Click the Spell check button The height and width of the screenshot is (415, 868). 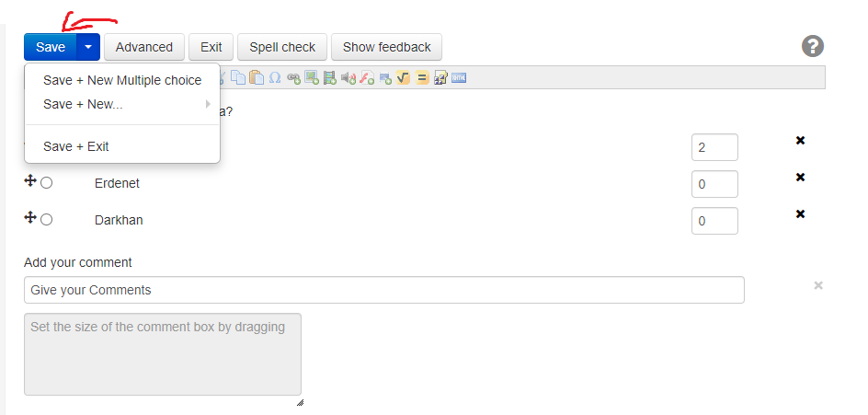click(x=282, y=47)
